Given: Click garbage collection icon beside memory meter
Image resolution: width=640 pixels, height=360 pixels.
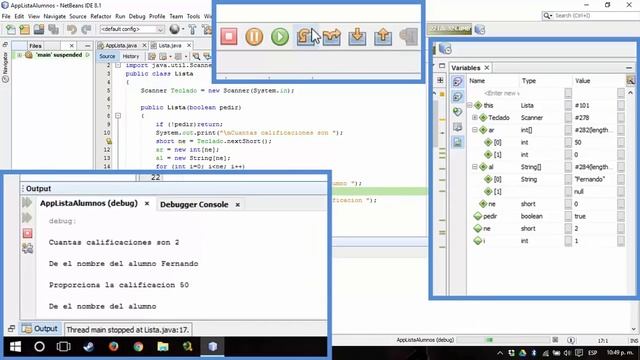Looking at the screenshot, I should pos(480,29).
